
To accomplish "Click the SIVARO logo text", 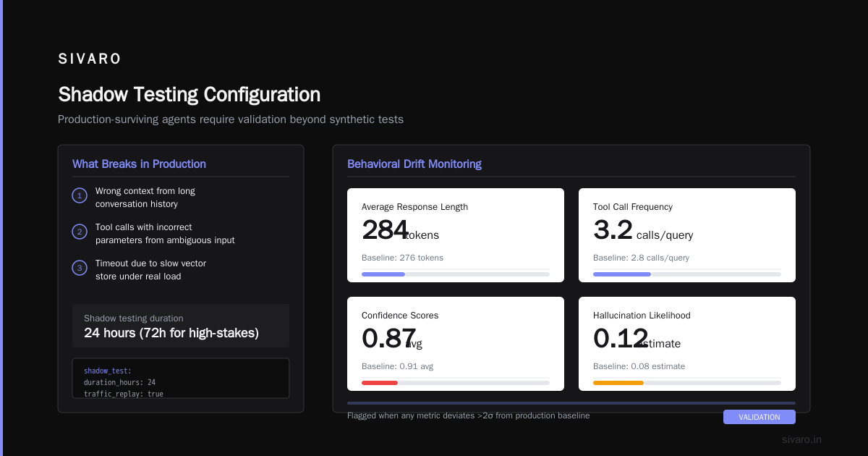I will 90,59.
